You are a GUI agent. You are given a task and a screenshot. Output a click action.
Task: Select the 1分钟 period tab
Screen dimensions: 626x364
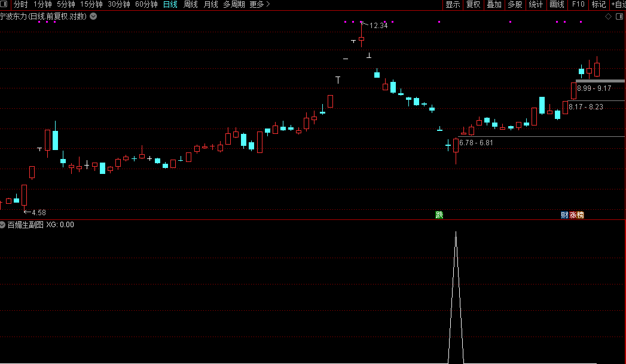tap(42, 4)
